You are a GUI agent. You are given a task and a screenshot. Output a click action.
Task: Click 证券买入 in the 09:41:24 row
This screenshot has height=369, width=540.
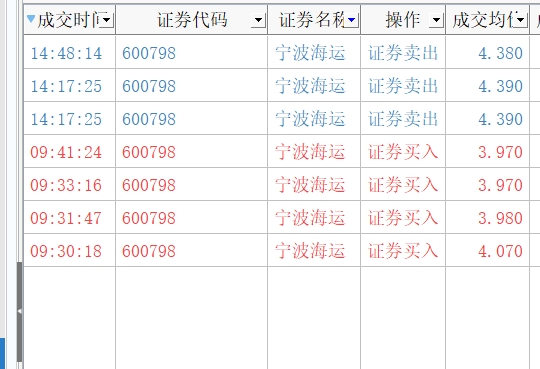tap(403, 152)
